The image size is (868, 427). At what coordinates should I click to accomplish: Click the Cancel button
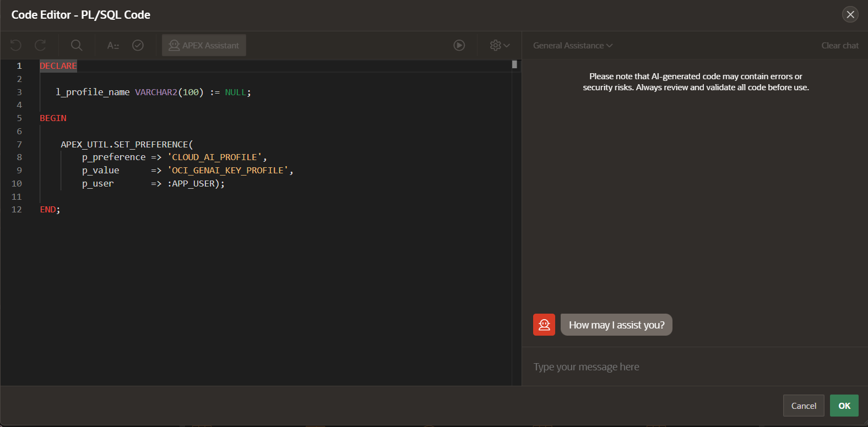coord(804,406)
